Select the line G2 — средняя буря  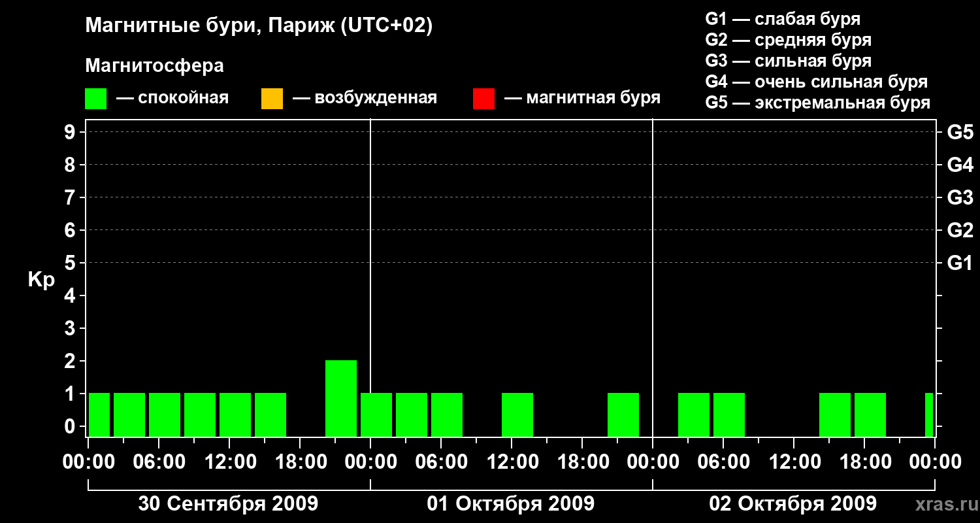point(788,40)
